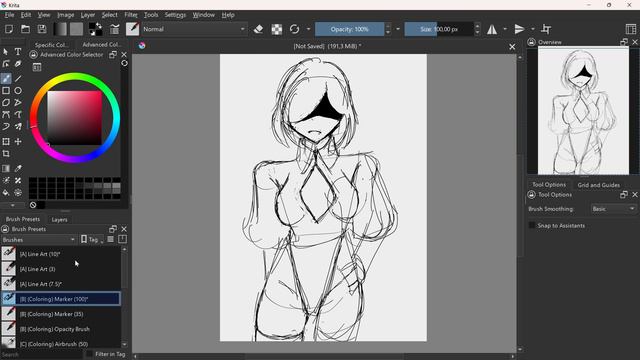The height and width of the screenshot is (360, 640).
Task: Select the Transform tool
Action: coord(6,141)
